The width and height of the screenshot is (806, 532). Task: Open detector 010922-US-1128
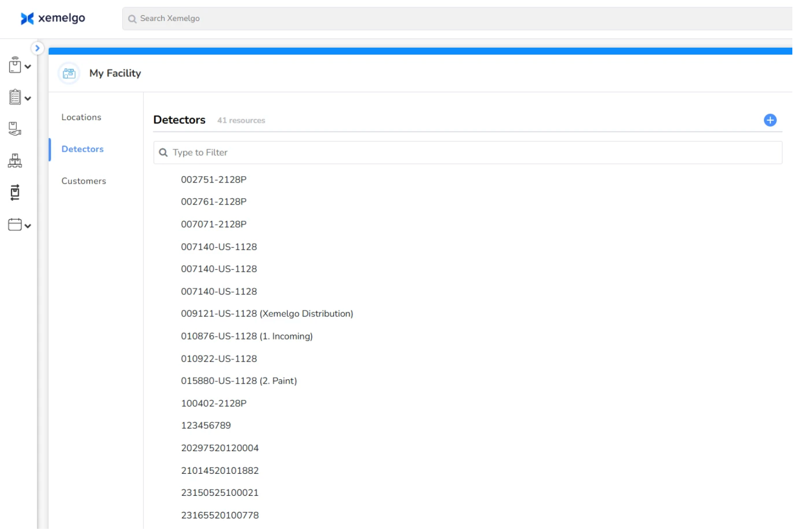tap(219, 359)
